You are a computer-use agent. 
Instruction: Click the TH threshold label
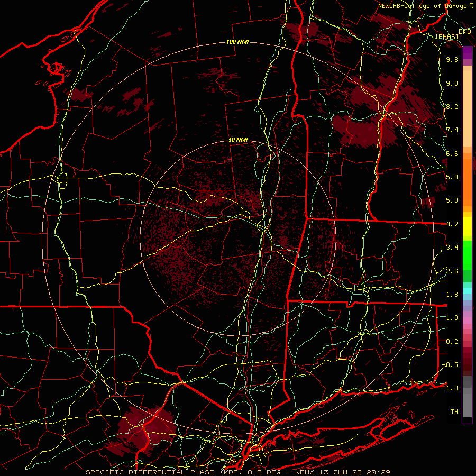(x=454, y=412)
